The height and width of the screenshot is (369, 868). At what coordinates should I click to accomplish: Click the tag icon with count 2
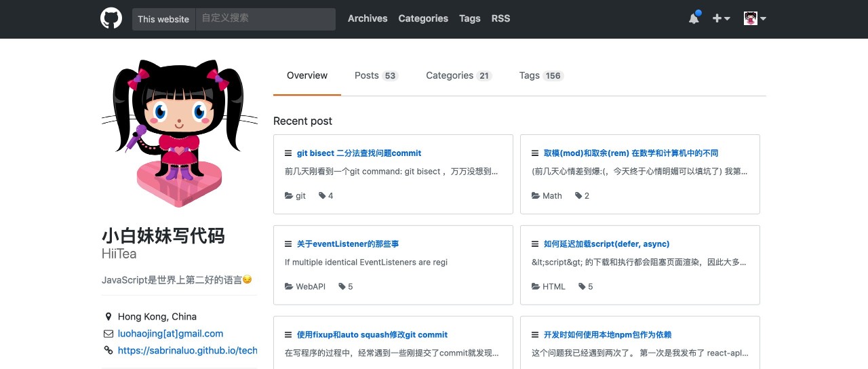(578, 196)
